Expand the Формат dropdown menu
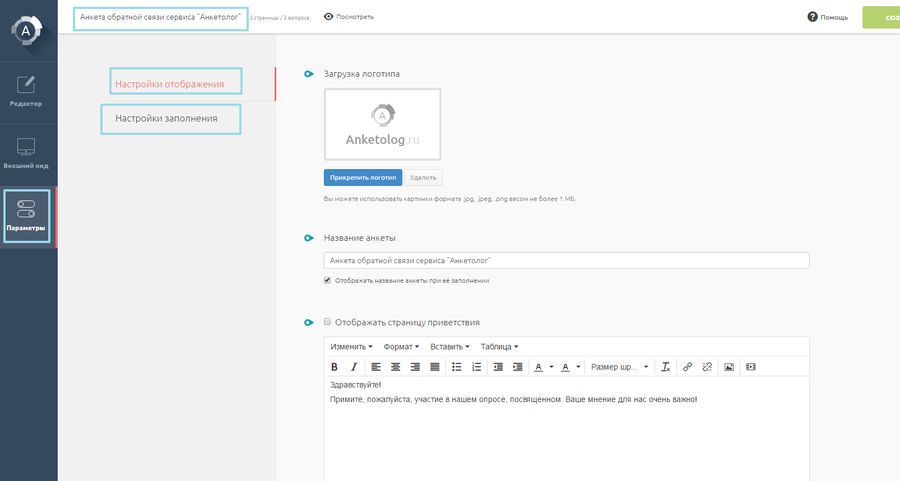Image resolution: width=900 pixels, height=481 pixels. (x=401, y=347)
